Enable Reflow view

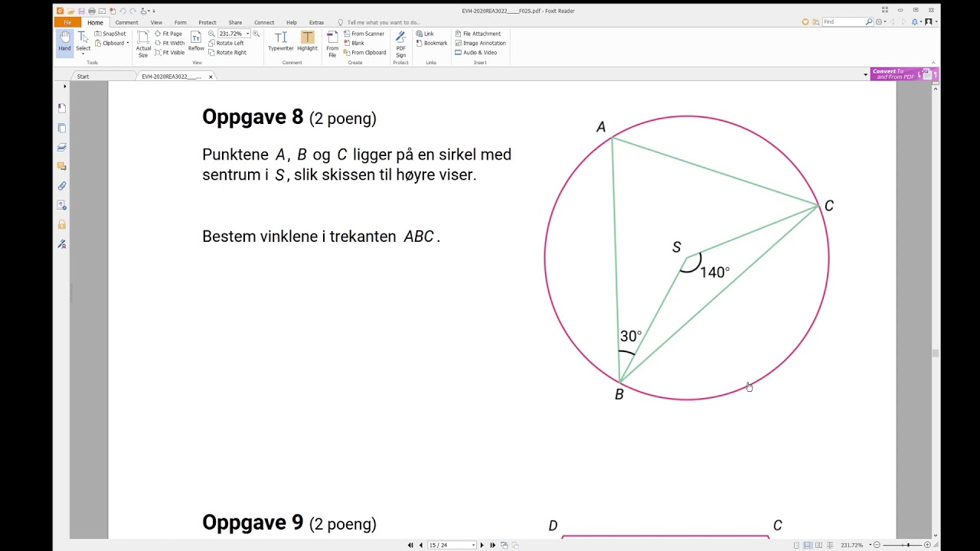click(x=196, y=42)
